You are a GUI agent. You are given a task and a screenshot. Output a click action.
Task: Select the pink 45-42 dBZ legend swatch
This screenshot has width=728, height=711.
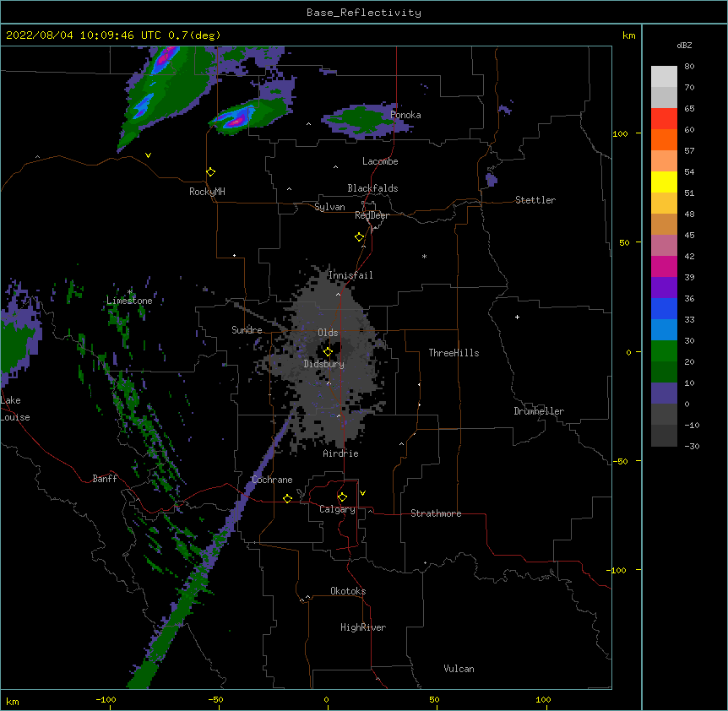(x=664, y=246)
